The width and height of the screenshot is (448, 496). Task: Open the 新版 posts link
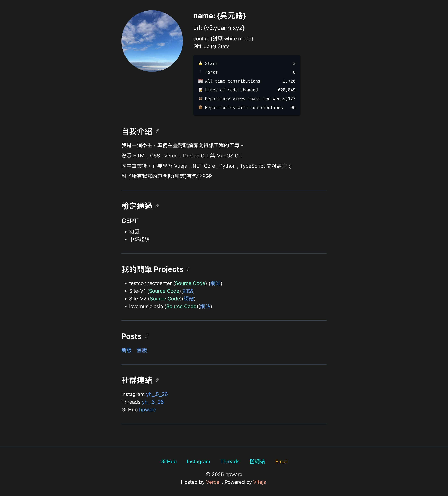(127, 350)
